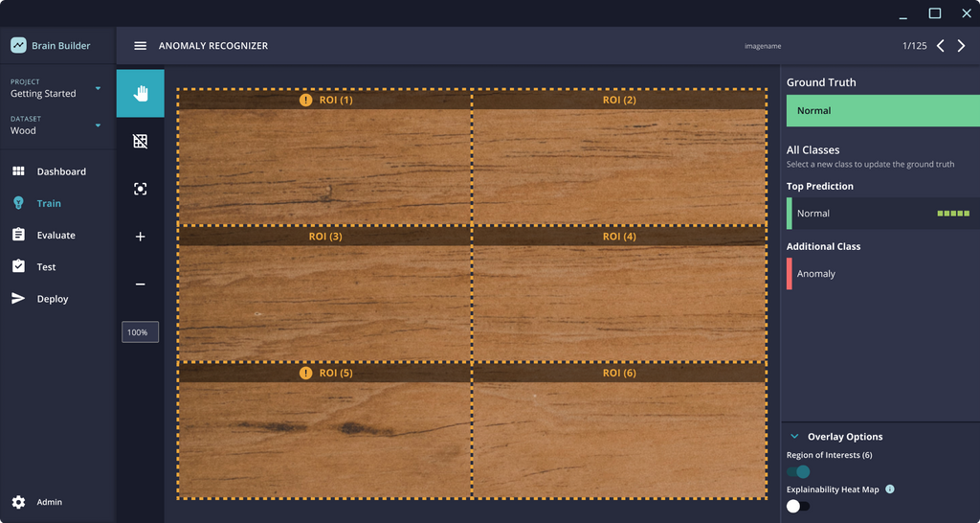Zoom in with the plus icon

[x=141, y=237]
